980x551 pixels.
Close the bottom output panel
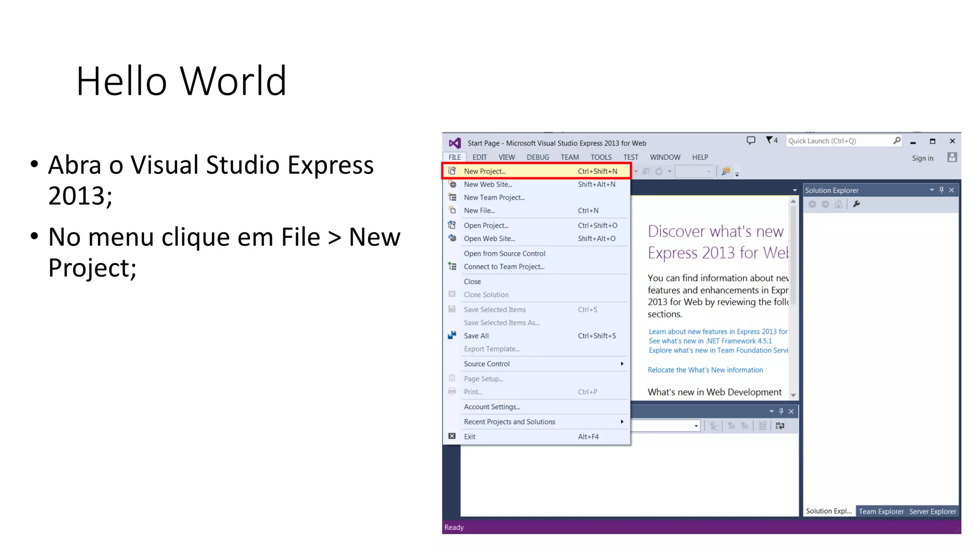[791, 411]
